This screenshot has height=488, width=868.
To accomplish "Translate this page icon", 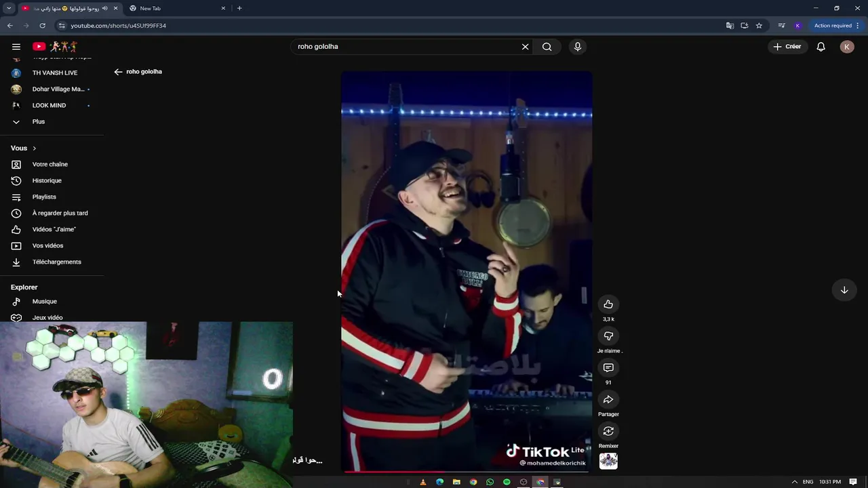I will click(x=730, y=26).
